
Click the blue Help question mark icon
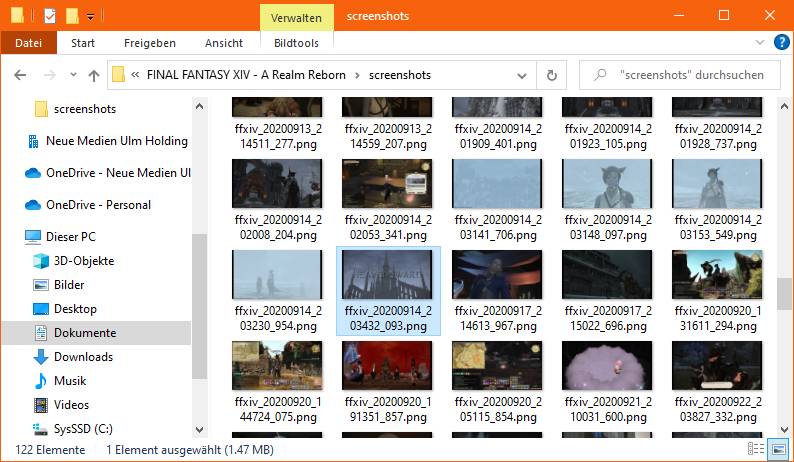780,43
